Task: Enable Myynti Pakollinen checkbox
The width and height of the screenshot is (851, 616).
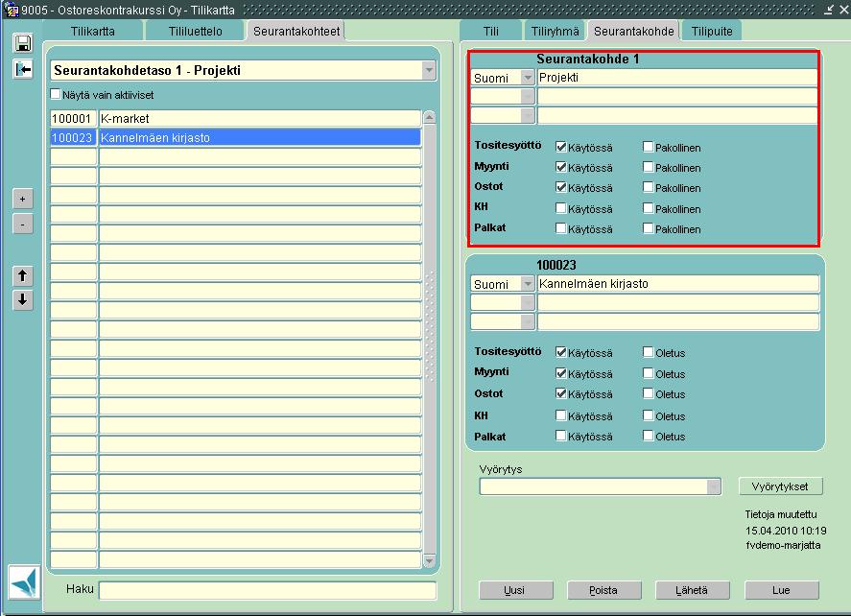Action: click(648, 167)
